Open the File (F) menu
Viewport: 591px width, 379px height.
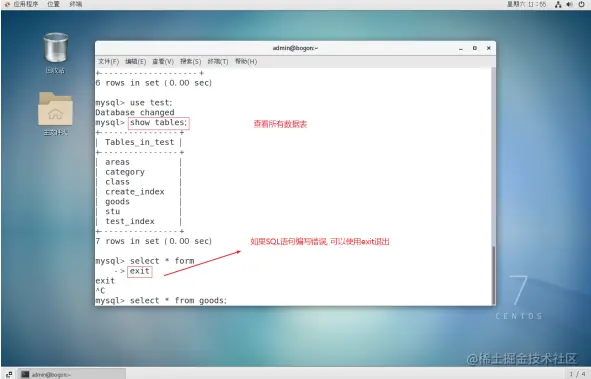[x=109, y=61]
